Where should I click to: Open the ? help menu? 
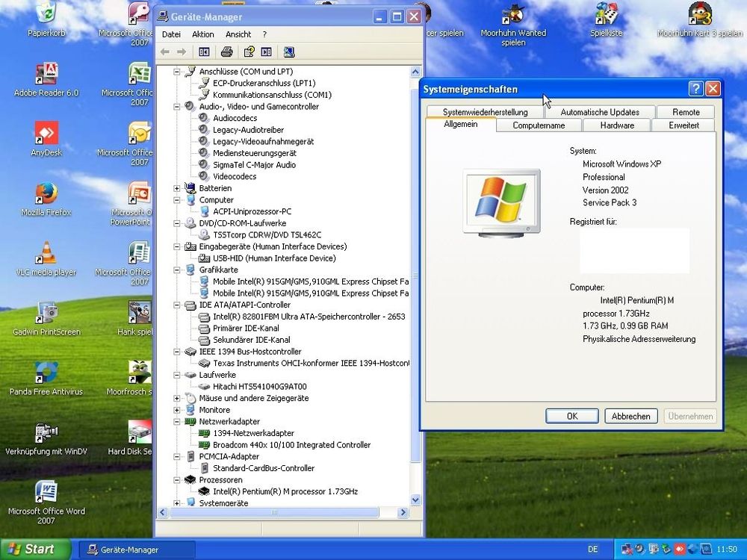point(264,34)
